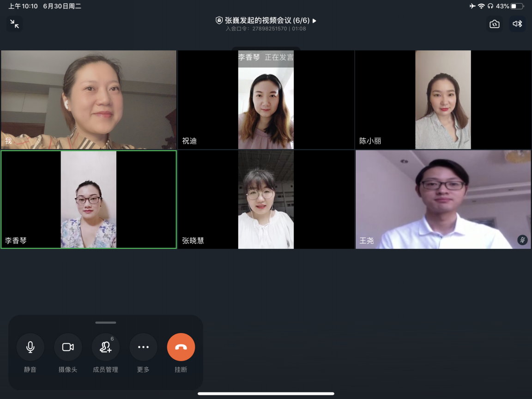This screenshot has width=532, height=399.
Task: Mute microphone with 静音 button
Action: (x=30, y=347)
